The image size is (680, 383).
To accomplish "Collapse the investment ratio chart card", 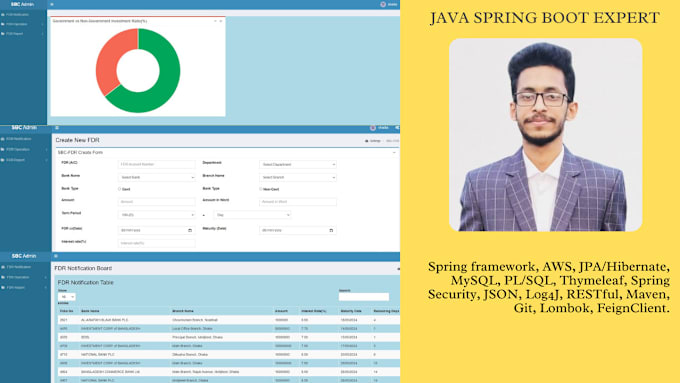I will (x=215, y=21).
